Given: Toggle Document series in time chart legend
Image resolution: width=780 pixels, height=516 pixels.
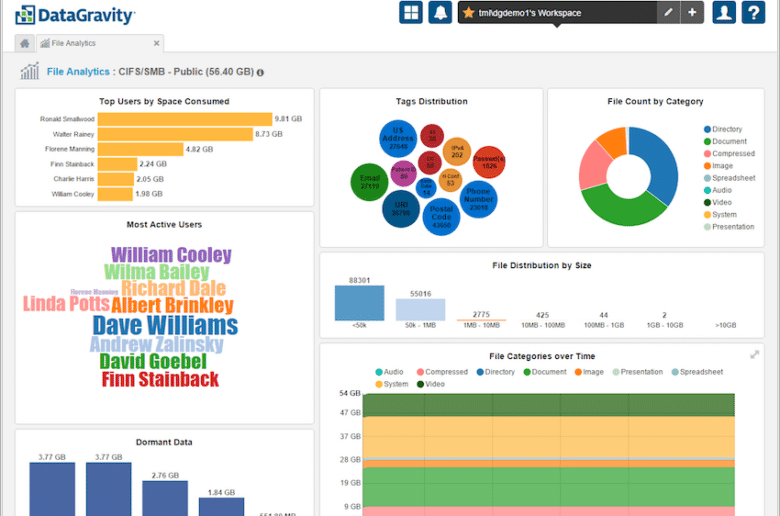Looking at the screenshot, I should pyautogui.click(x=545, y=372).
